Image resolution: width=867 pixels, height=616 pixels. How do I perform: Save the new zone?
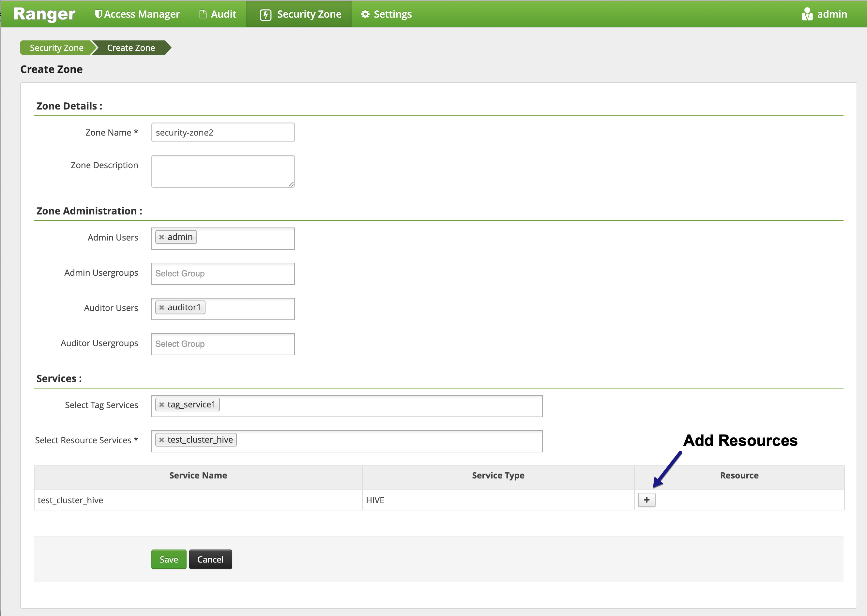(x=169, y=560)
